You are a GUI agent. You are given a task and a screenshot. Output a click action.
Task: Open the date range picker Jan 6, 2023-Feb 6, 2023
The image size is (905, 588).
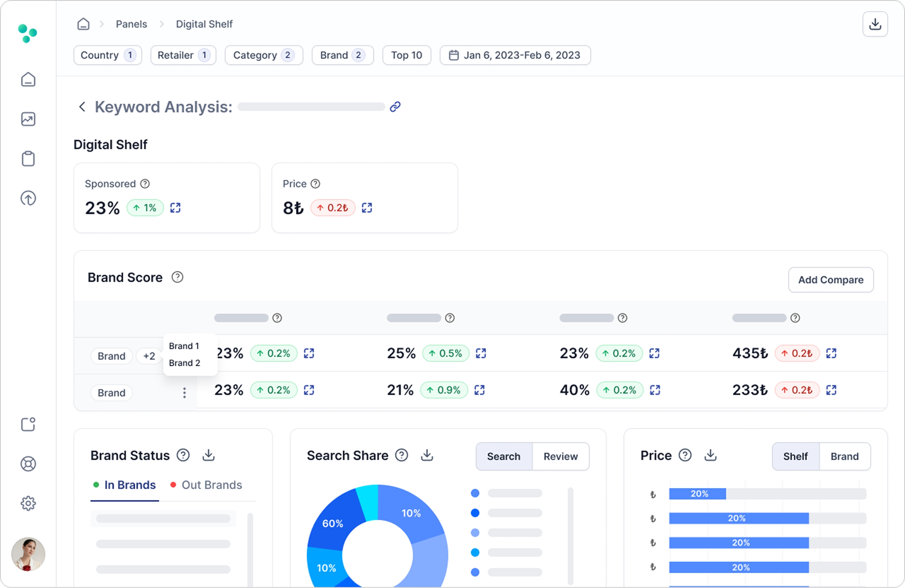[515, 55]
